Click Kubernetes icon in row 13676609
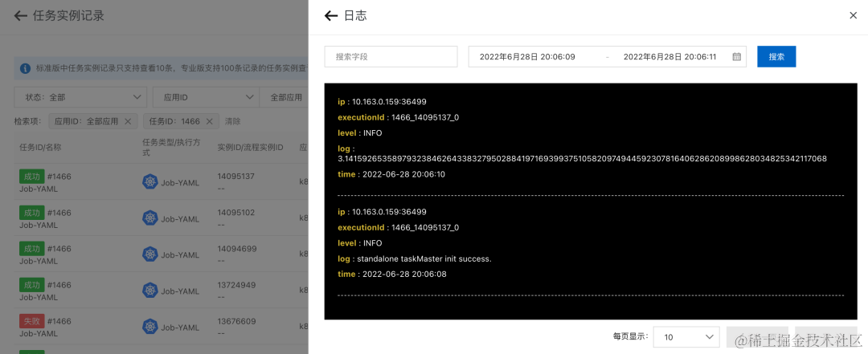This screenshot has width=868, height=354. [150, 327]
